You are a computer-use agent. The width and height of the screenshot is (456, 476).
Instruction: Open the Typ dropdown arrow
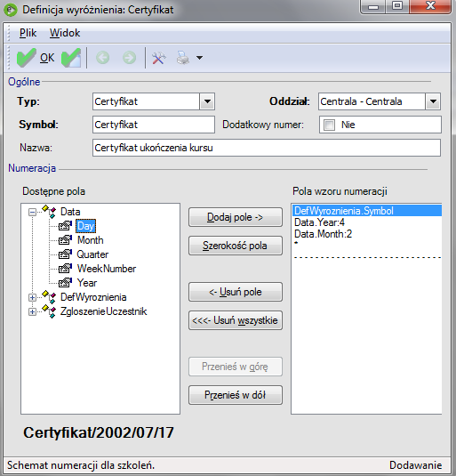click(x=207, y=101)
